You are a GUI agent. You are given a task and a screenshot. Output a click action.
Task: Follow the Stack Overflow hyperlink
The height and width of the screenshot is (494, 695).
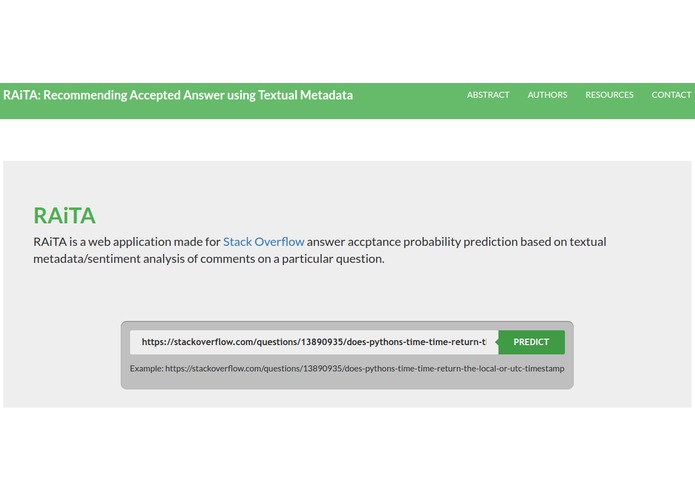[263, 242]
